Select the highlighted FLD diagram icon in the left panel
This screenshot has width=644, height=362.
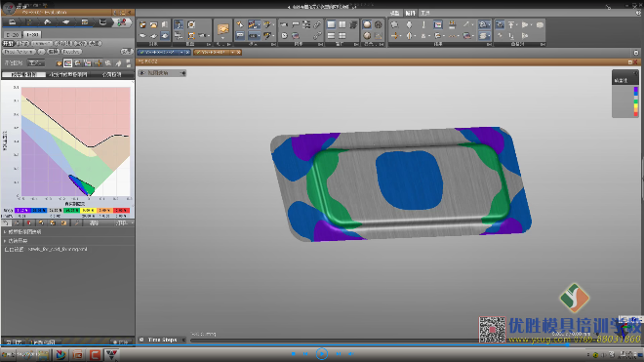pos(67,63)
